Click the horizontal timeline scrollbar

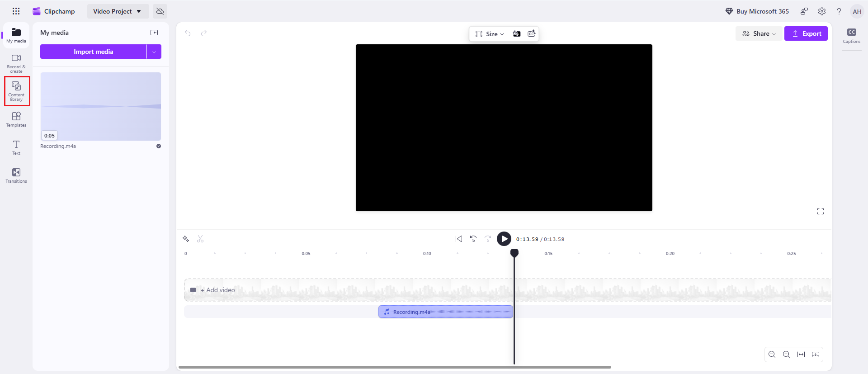click(x=395, y=367)
